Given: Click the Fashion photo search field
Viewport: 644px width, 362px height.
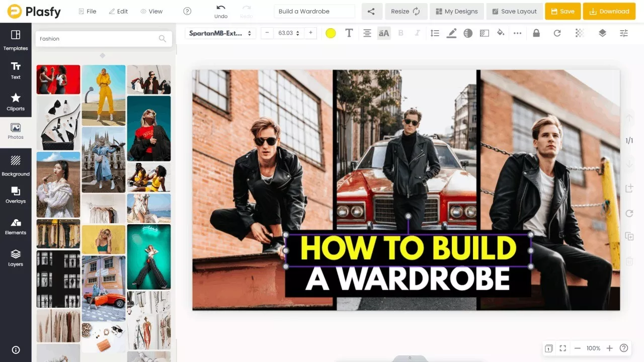Looking at the screenshot, I should click(x=98, y=39).
